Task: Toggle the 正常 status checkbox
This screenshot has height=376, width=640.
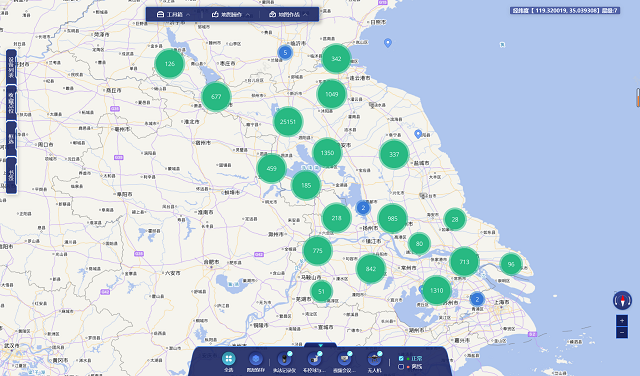Action: click(x=401, y=358)
